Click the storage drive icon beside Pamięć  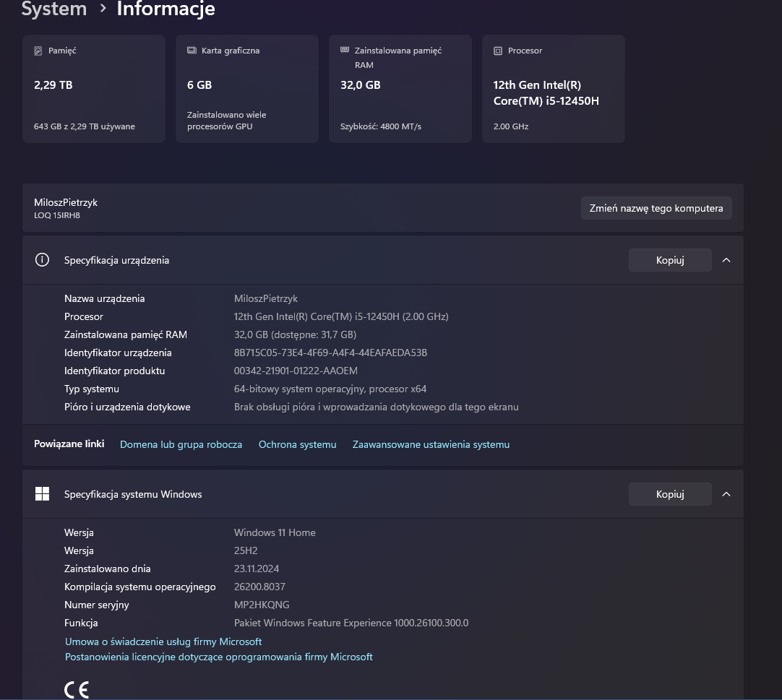click(38, 51)
